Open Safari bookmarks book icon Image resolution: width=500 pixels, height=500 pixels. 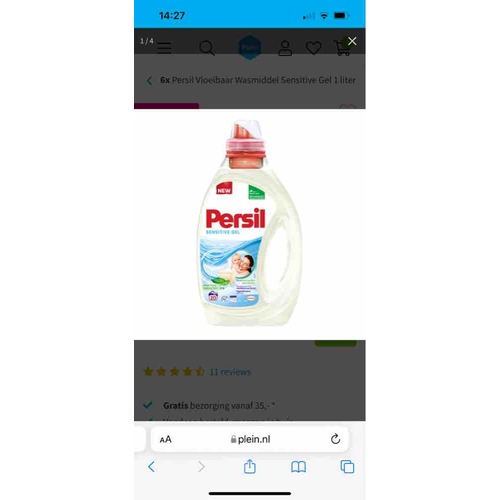coord(298,467)
